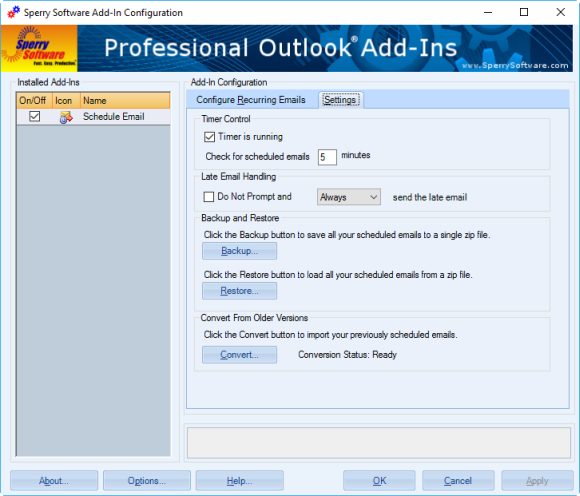This screenshot has width=580, height=496.
Task: Switch to Configure Recurring Emails tab
Action: click(251, 100)
